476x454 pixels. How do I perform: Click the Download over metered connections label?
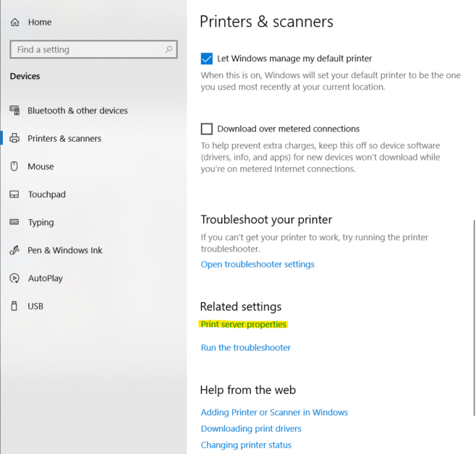click(x=289, y=129)
